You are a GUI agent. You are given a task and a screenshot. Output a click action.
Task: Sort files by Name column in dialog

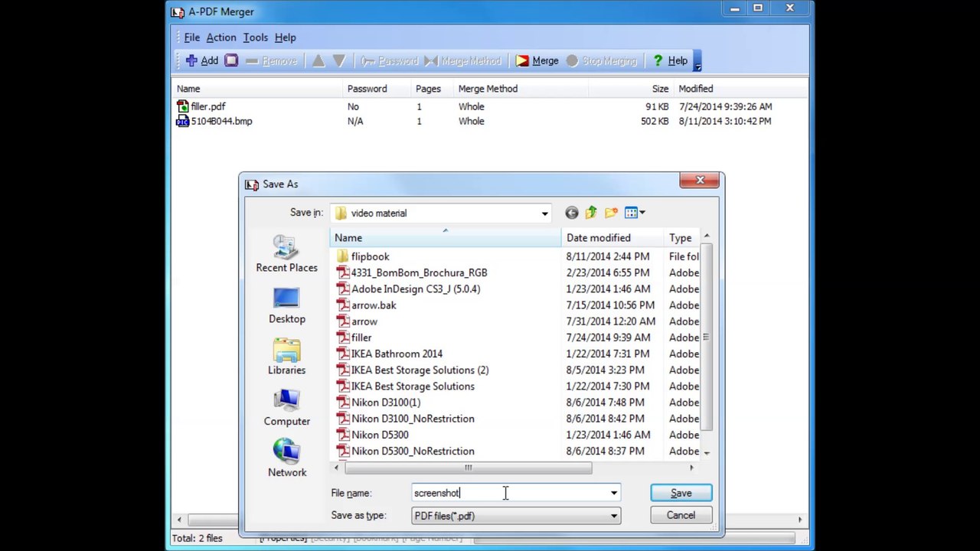click(446, 238)
